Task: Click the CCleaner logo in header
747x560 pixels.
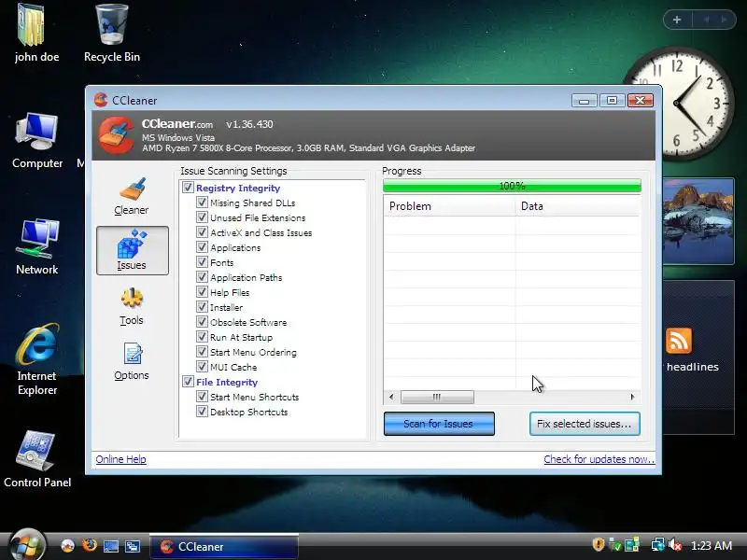Action: pyautogui.click(x=116, y=135)
